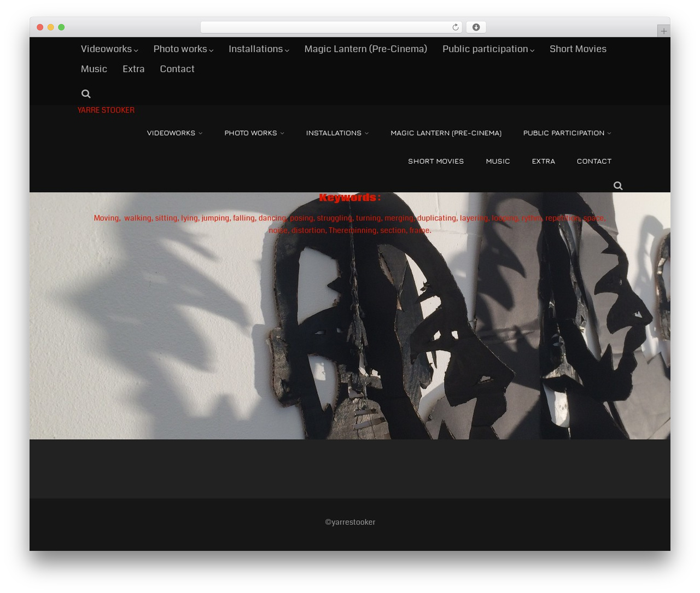The height and width of the screenshot is (593, 700).
Task: Expand the uppercase VIDEOWORKS submenu chevron
Action: tap(200, 133)
